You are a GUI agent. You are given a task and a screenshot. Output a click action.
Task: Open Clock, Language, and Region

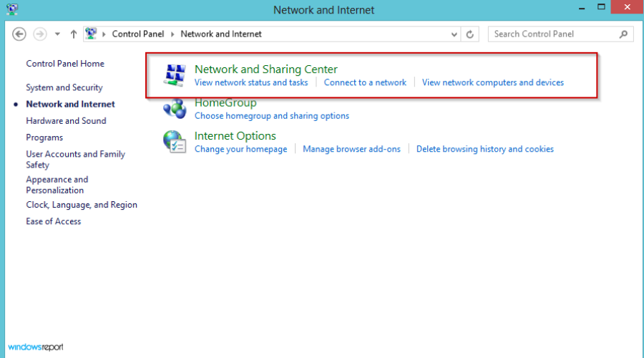pos(82,205)
